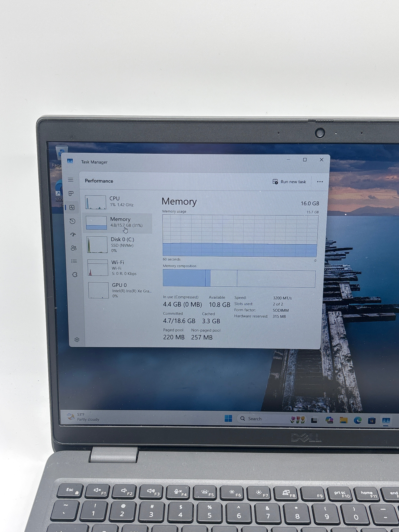The image size is (399, 532).
Task: Click the Performance page heading
Action: 99,181
